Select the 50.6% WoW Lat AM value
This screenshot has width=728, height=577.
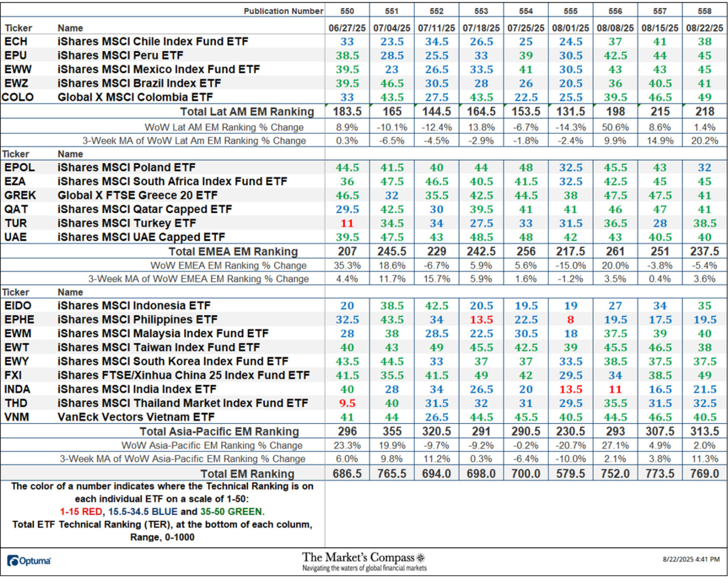(x=615, y=127)
